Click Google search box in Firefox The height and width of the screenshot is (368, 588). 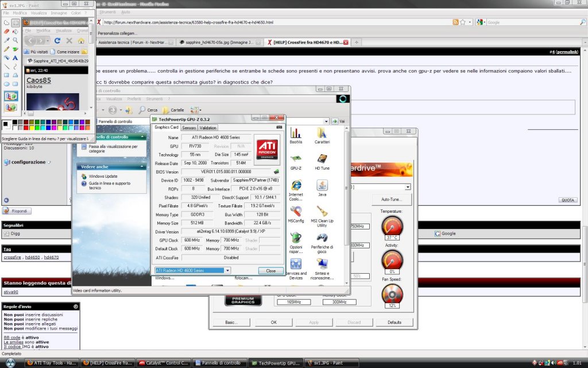pyautogui.click(x=532, y=22)
